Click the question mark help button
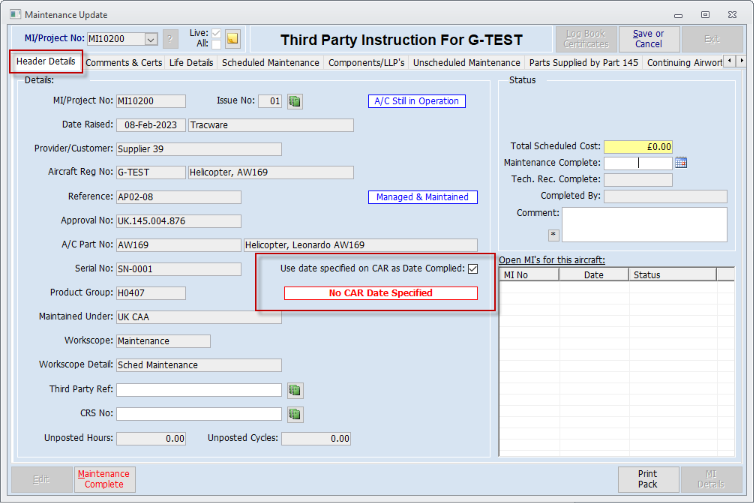This screenshot has height=503, width=754. (x=170, y=39)
